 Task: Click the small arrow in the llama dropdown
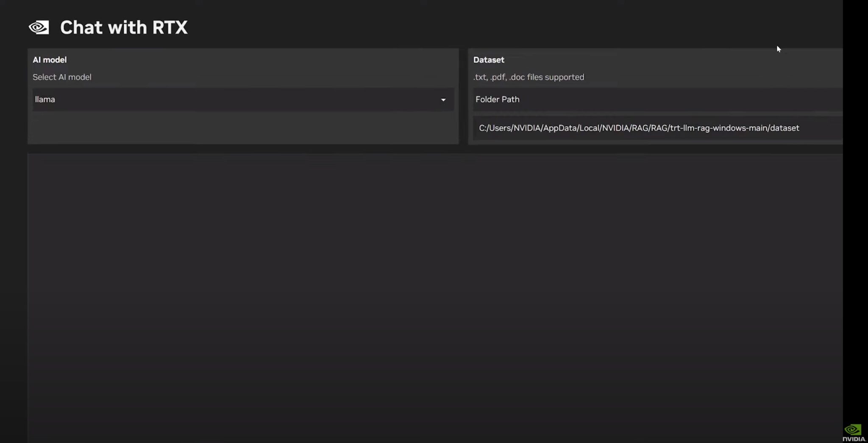point(443,100)
